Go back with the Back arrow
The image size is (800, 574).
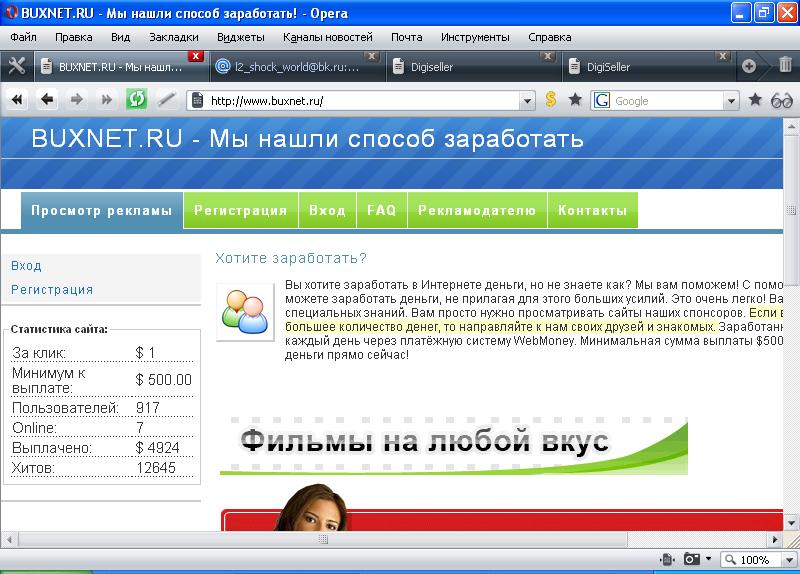coord(47,99)
